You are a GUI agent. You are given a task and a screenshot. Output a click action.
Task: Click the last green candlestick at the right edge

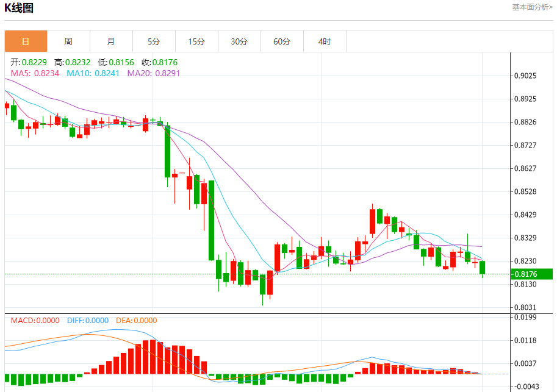pos(483,268)
